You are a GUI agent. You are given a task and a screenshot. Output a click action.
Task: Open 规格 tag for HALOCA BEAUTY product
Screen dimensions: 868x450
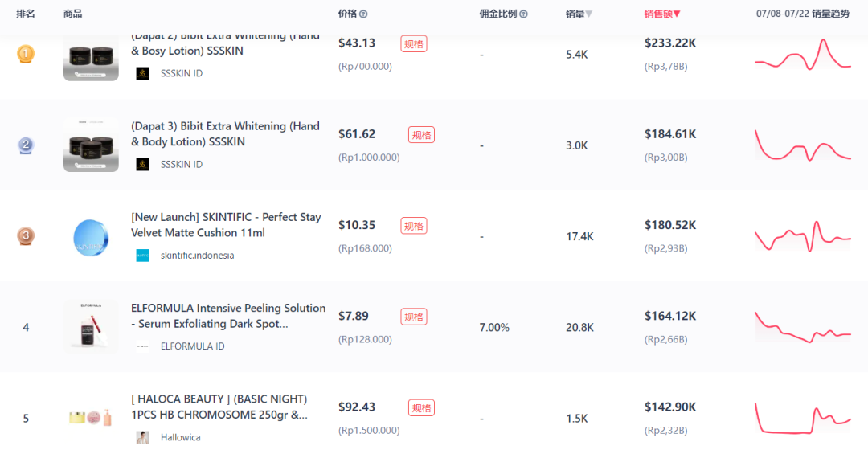(x=421, y=408)
